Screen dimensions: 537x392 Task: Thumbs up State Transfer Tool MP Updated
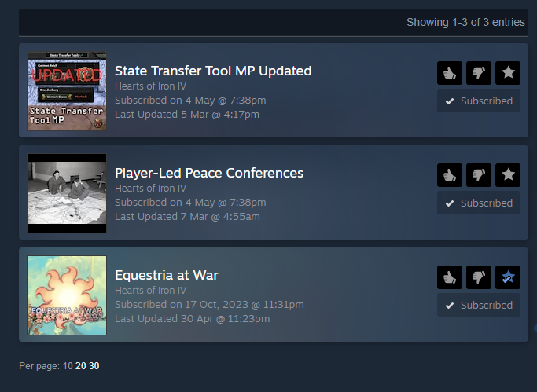[449, 73]
